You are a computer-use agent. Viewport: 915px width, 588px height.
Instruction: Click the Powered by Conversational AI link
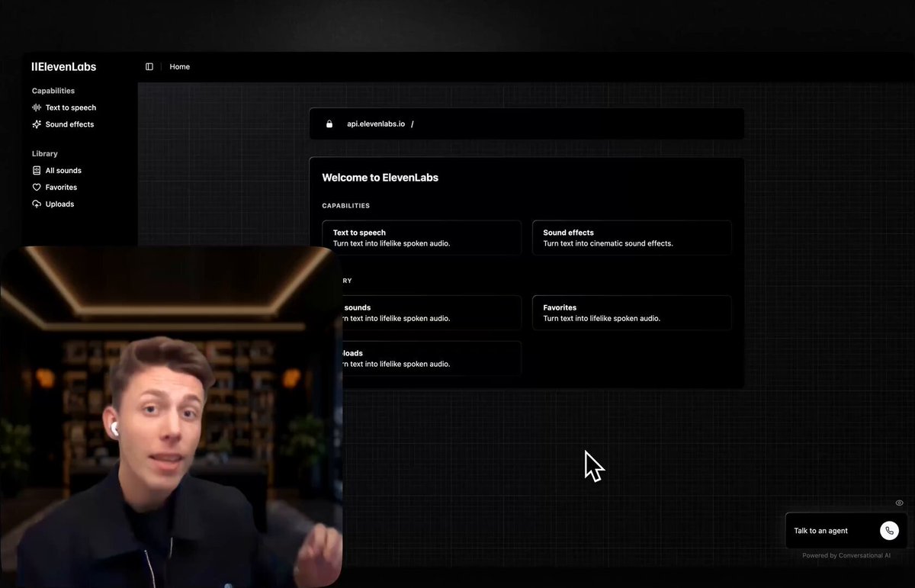[846, 556]
